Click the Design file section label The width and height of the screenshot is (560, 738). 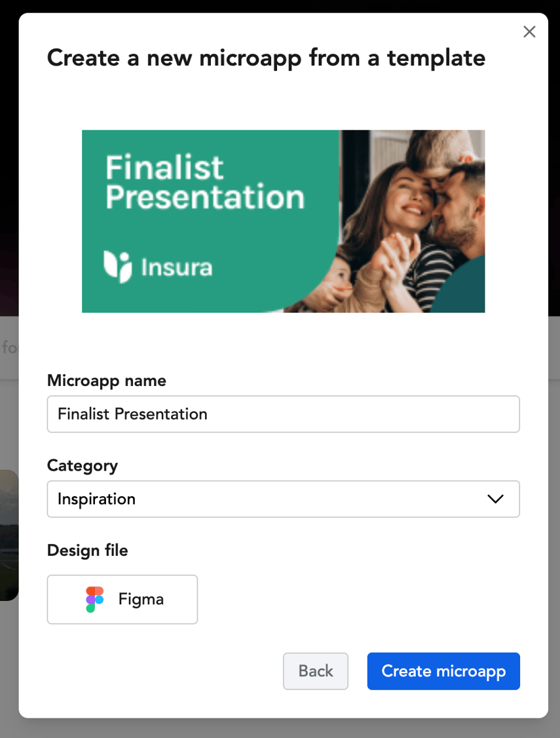[x=87, y=551]
